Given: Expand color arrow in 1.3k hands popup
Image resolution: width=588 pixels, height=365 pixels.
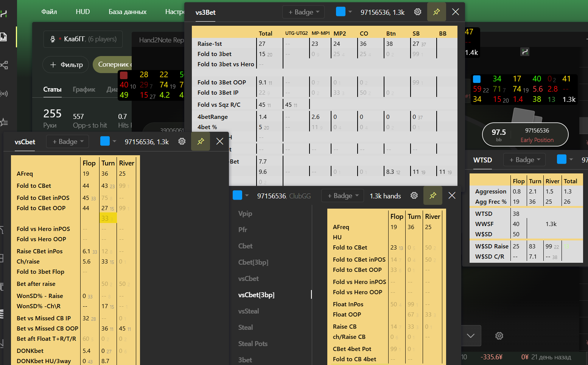Looking at the screenshot, I should pos(247,195).
